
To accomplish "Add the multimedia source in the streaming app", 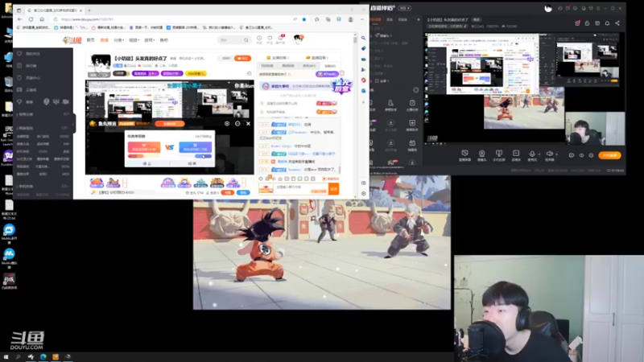I will [516, 155].
